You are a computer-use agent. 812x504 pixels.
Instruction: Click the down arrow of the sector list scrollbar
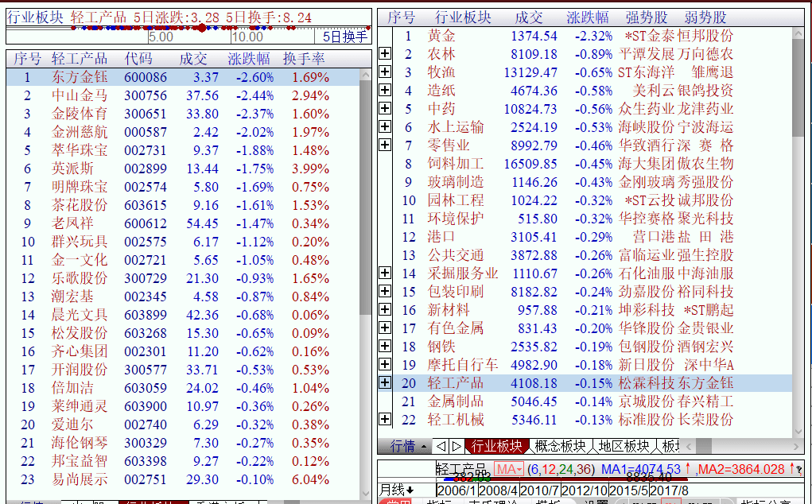tap(798, 431)
